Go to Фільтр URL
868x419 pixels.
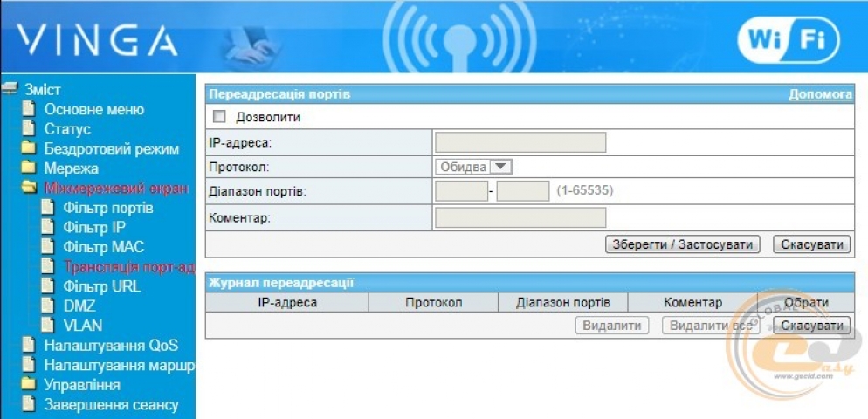(x=102, y=286)
